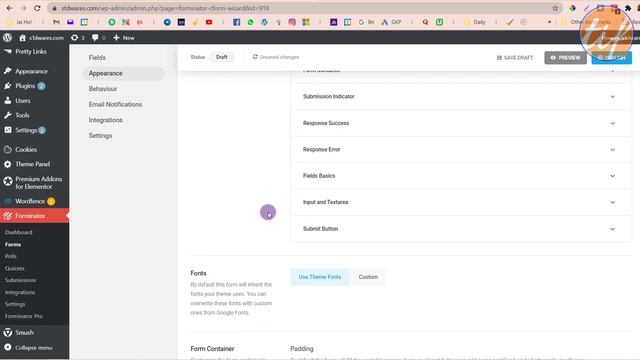The height and width of the screenshot is (360, 640).
Task: Open Daily bookmarks folder
Action: (476, 22)
